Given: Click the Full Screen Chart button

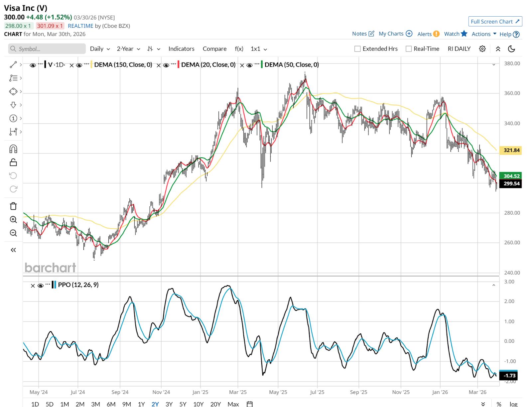Looking at the screenshot, I should coord(495,22).
